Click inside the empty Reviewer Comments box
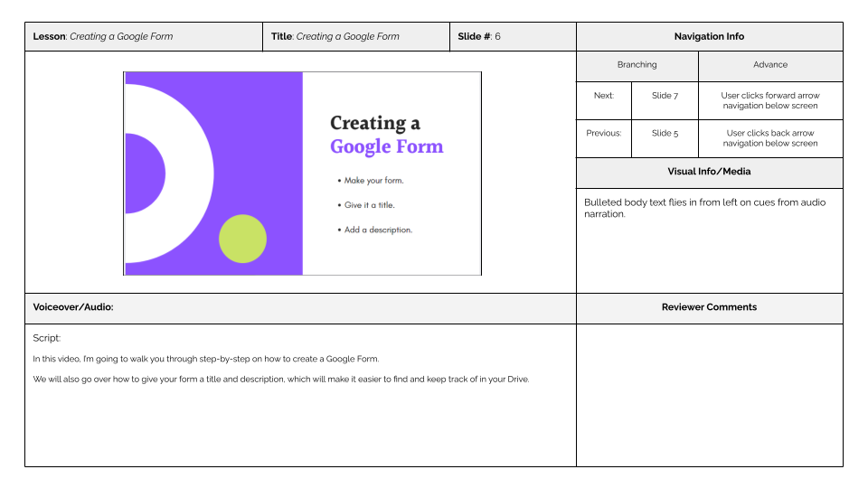This screenshot has width=868, height=488. 709,395
